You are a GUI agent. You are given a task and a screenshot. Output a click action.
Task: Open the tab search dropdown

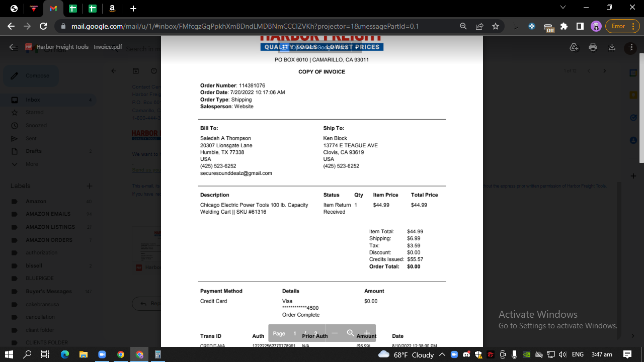pyautogui.click(x=563, y=7)
